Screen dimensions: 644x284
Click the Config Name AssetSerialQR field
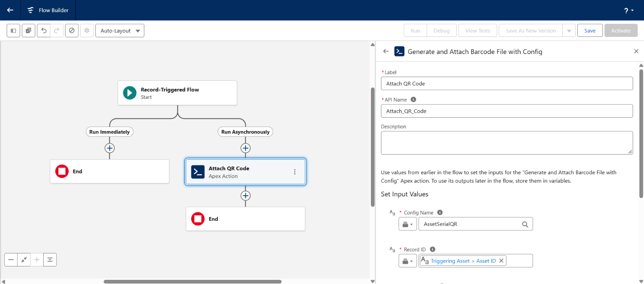pos(476,224)
